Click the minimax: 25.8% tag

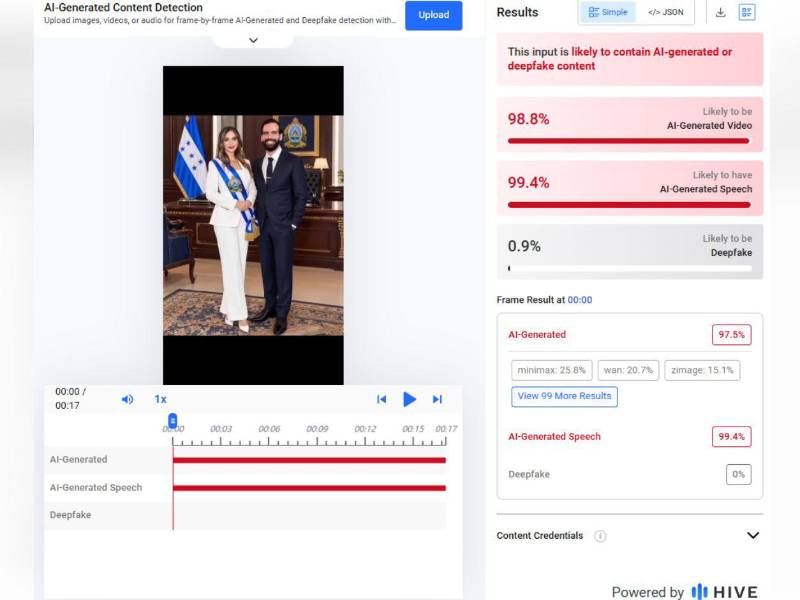pyautogui.click(x=552, y=370)
